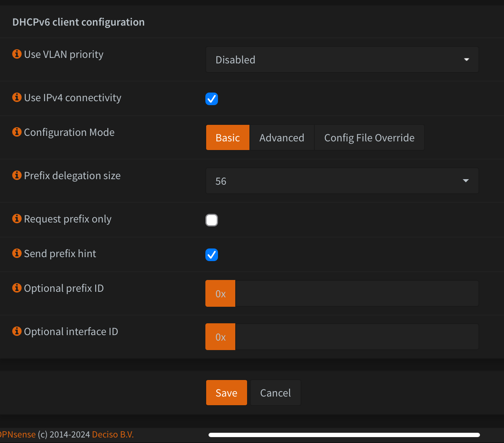The height and width of the screenshot is (443, 504).
Task: Open info icon beside Request prefix only
Action: [17, 219]
